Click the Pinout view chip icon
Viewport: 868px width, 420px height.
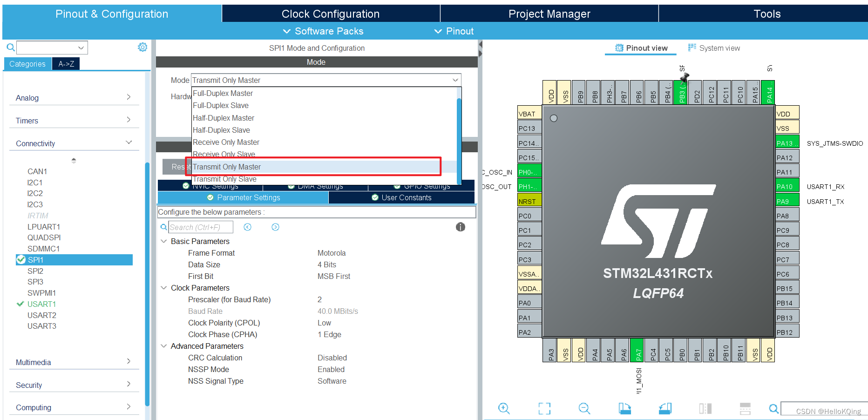click(619, 48)
